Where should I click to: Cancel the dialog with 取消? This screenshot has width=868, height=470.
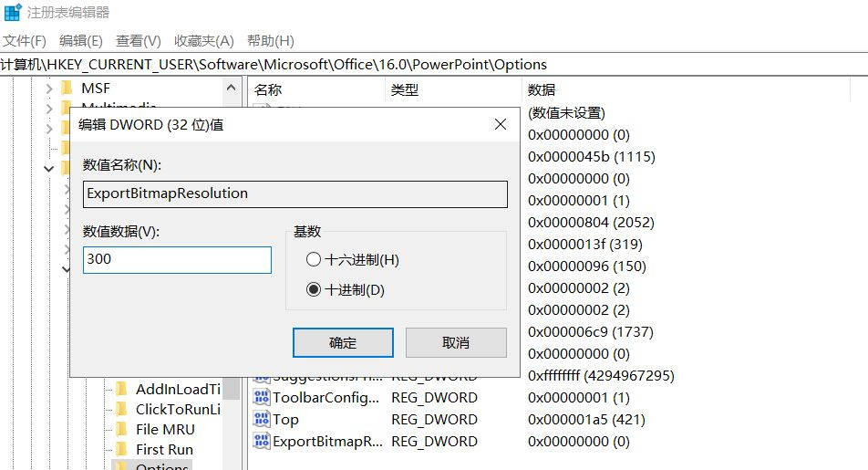[456, 342]
